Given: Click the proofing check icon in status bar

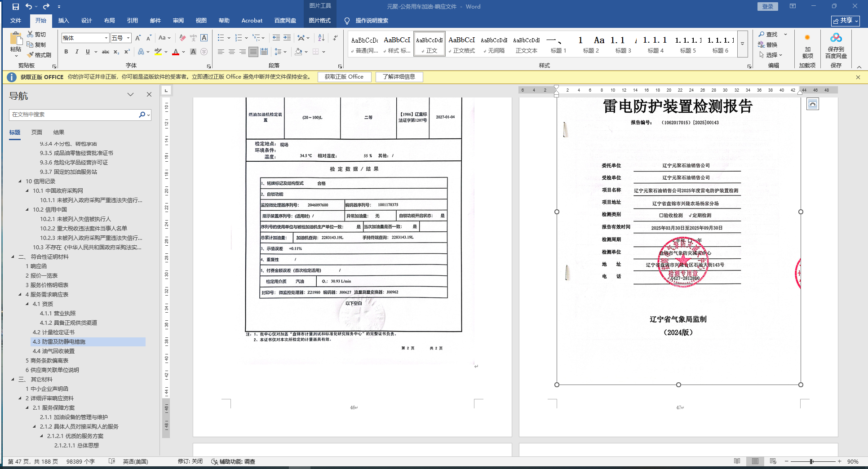Looking at the screenshot, I should click(x=112, y=461).
